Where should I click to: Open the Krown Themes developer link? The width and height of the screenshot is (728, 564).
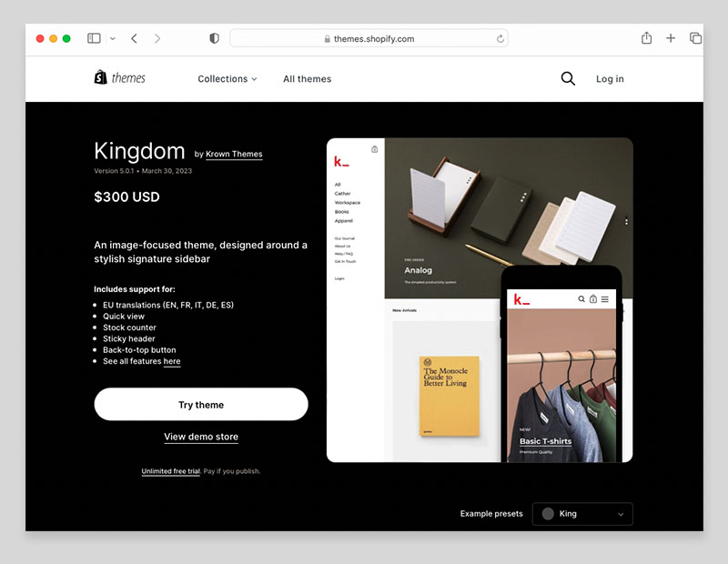(234, 154)
